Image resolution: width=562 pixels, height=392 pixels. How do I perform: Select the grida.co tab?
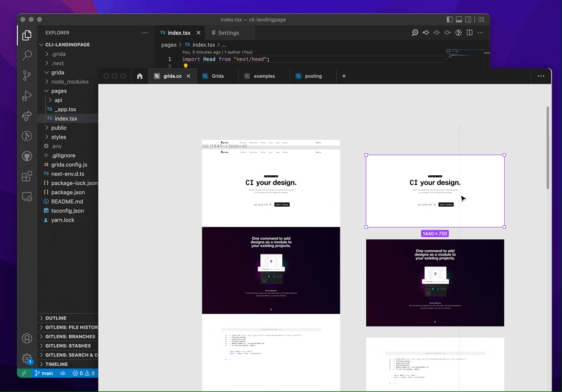click(173, 76)
